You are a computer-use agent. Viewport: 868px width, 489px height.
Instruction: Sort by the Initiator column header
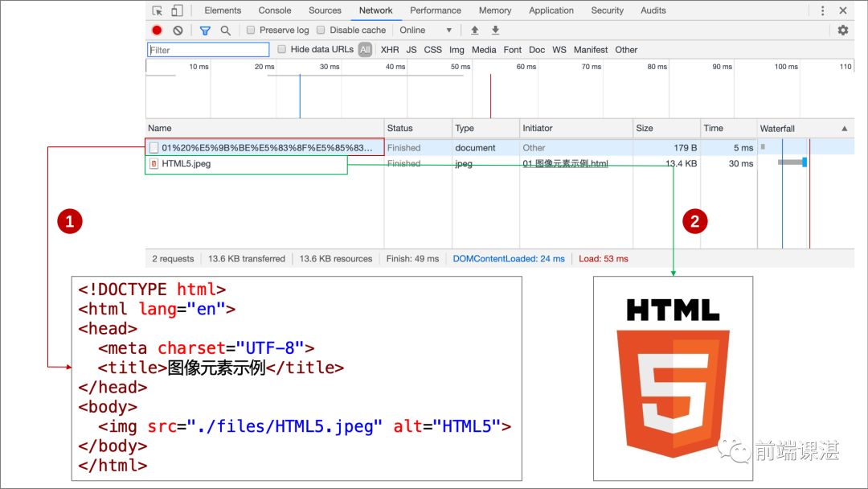pos(575,129)
